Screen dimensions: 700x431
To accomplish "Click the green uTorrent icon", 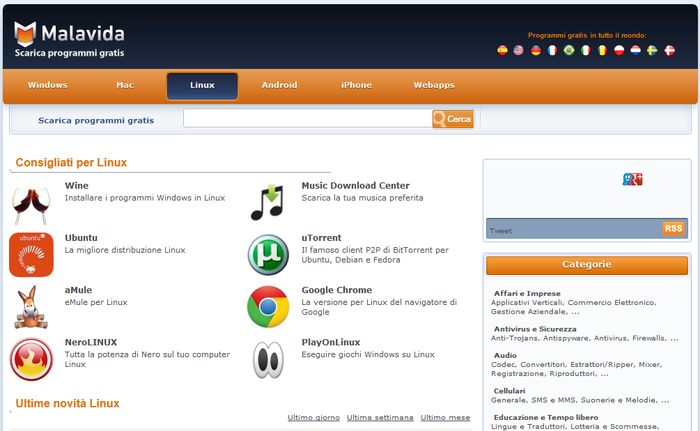I will pos(268,255).
